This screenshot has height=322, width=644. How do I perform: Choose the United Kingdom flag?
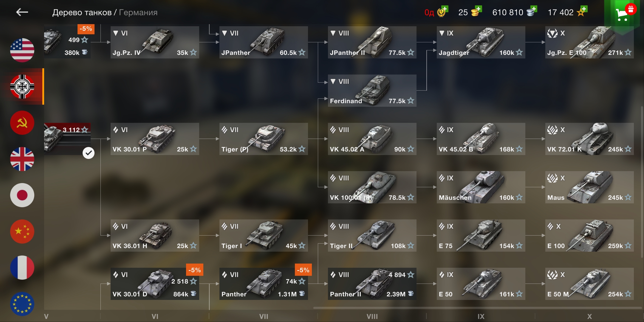pos(22,159)
